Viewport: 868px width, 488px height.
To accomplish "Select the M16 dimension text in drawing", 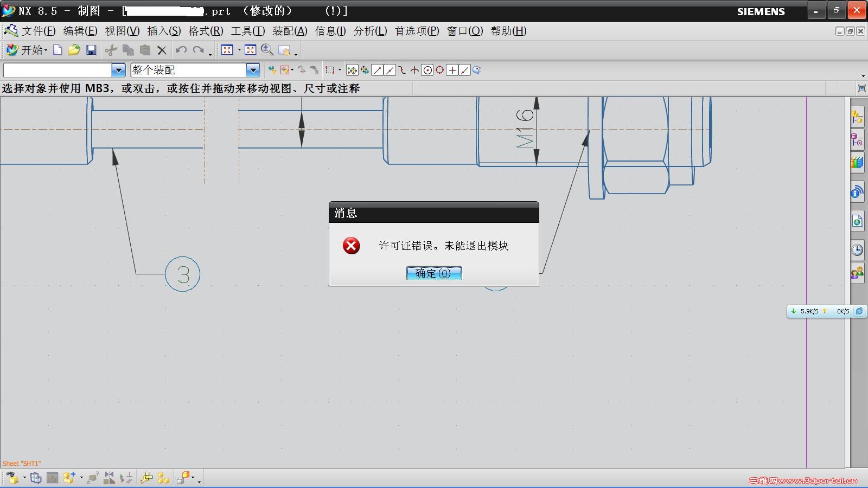I will pyautogui.click(x=525, y=129).
